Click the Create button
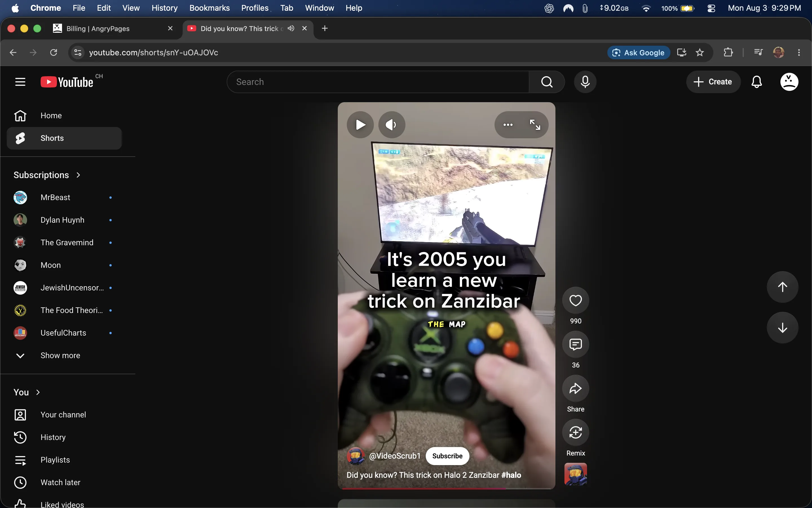The width and height of the screenshot is (812, 508). tap(713, 82)
